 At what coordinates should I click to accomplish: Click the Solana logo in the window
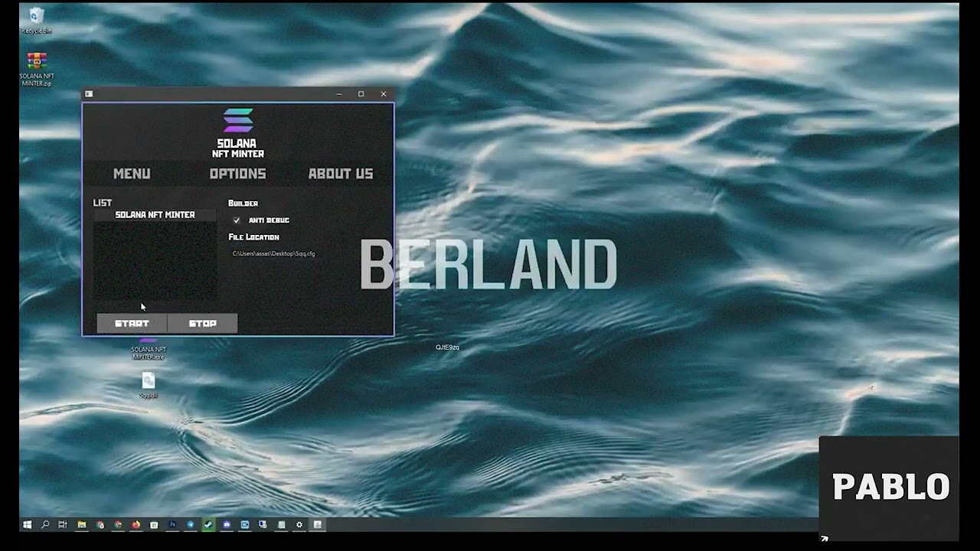click(238, 120)
